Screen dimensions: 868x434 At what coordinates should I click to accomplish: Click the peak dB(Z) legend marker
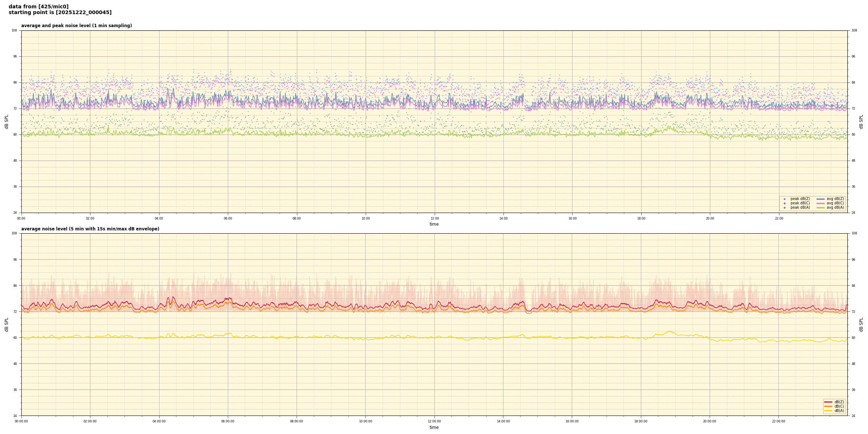pyautogui.click(x=784, y=199)
